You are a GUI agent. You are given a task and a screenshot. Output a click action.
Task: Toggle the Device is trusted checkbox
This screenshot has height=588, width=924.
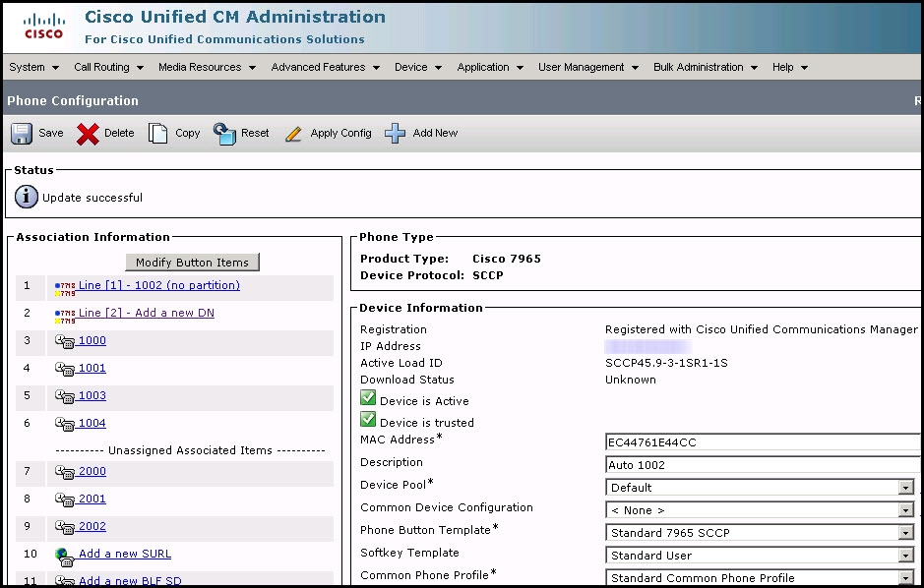[x=368, y=419]
